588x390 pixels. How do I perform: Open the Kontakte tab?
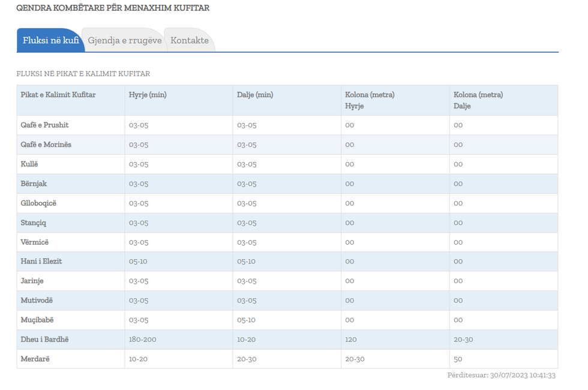[190, 41]
